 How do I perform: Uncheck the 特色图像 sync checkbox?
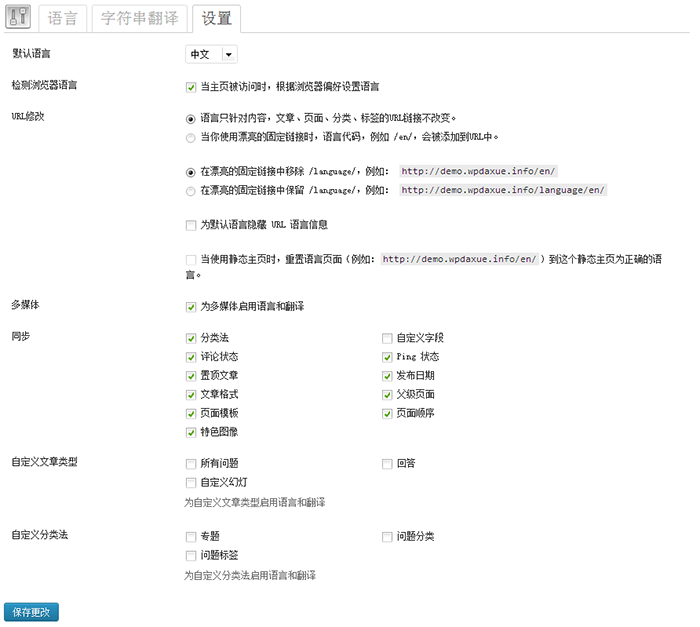[x=191, y=433]
